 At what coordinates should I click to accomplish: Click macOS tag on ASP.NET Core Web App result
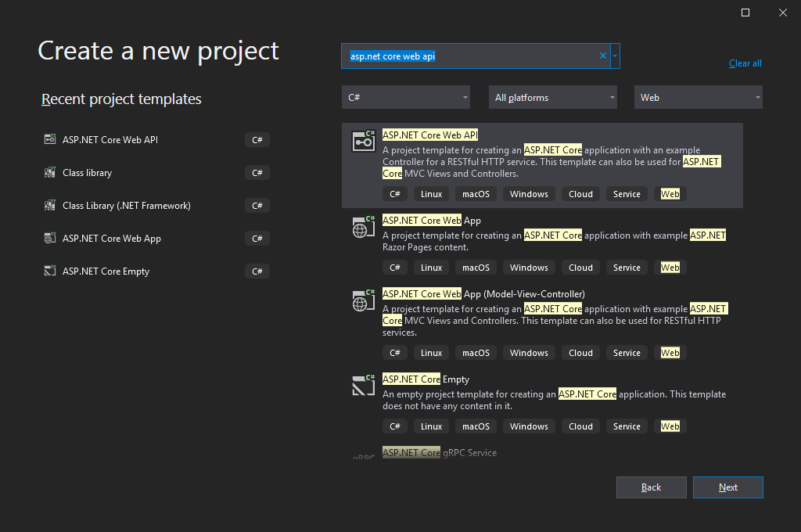point(476,268)
